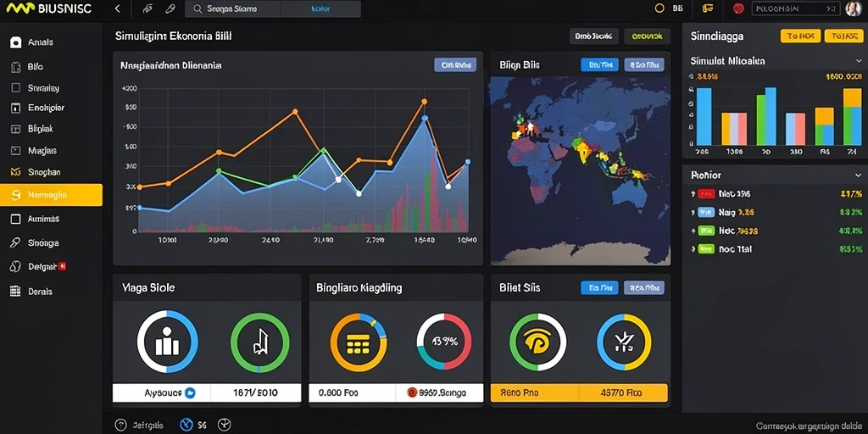Select the green music note donut icon
This screenshot has width=868, height=434.
[259, 342]
